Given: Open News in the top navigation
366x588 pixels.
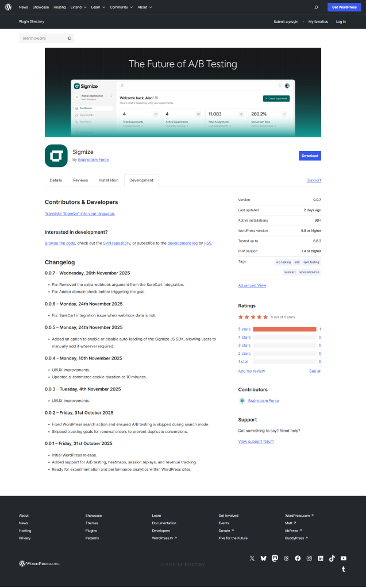Looking at the screenshot, I should click(24, 7).
